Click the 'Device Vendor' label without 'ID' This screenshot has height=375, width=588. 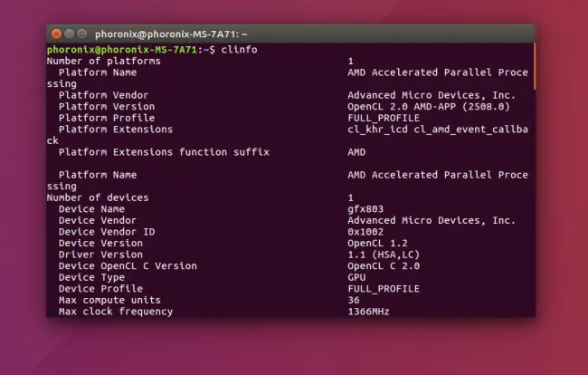98,220
